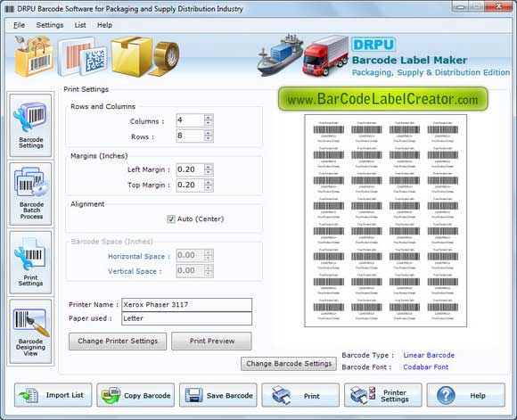Switch to Barcode Designing View
The image size is (517, 420).
(30, 331)
